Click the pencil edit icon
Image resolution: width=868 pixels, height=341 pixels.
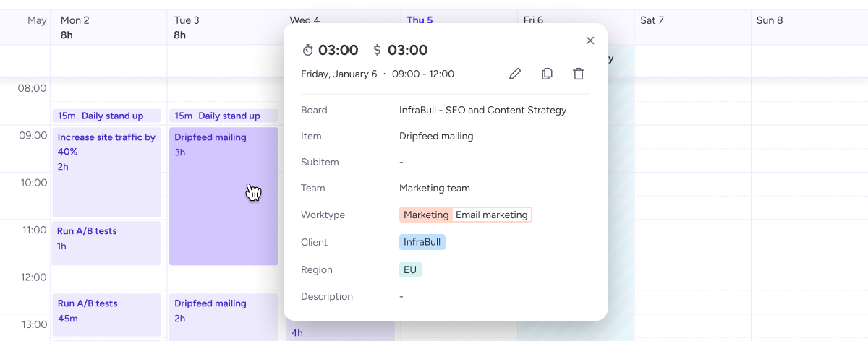(x=515, y=74)
